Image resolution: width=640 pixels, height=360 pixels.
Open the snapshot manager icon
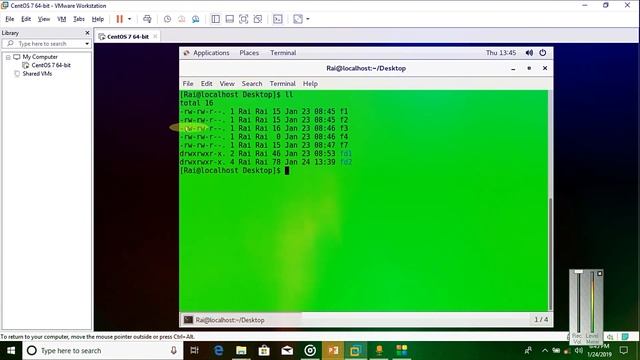pyautogui.click(x=196, y=19)
